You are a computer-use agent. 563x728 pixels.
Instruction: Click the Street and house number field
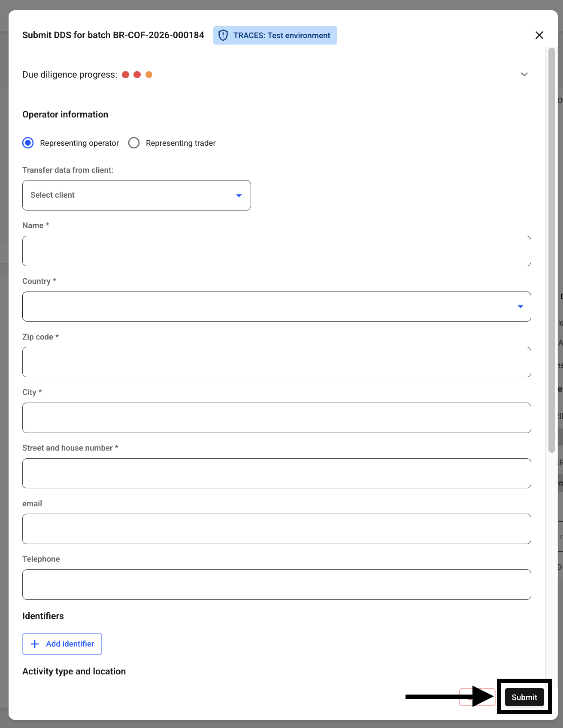(277, 473)
